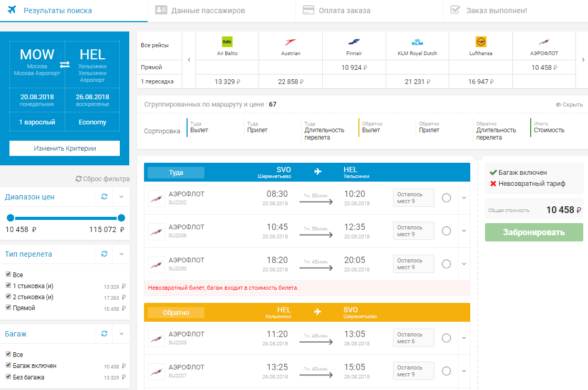Expand details for flight SU2202
588x390 pixels.
point(464,198)
